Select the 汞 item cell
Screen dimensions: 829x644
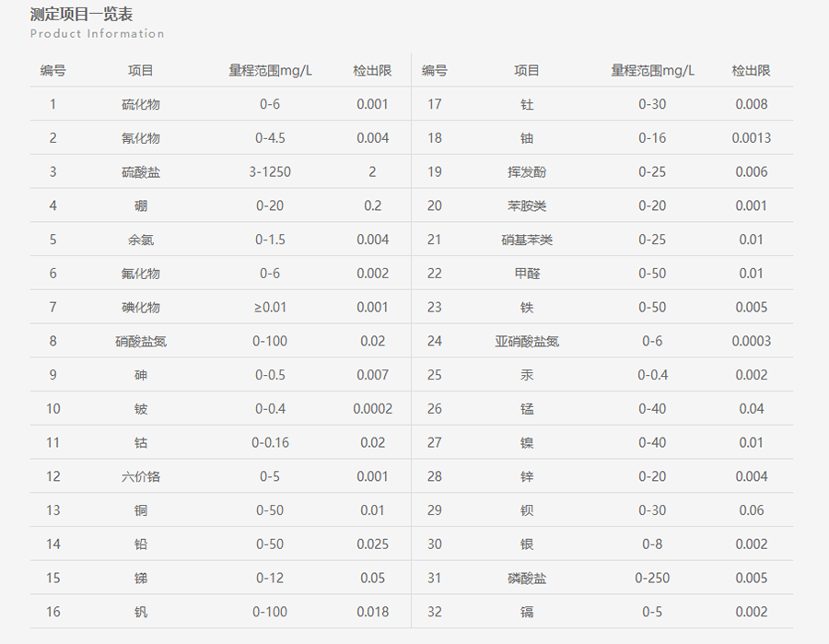527,375
